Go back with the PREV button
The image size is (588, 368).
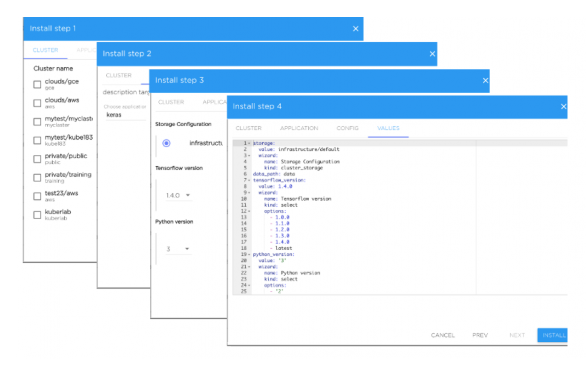pyautogui.click(x=480, y=335)
